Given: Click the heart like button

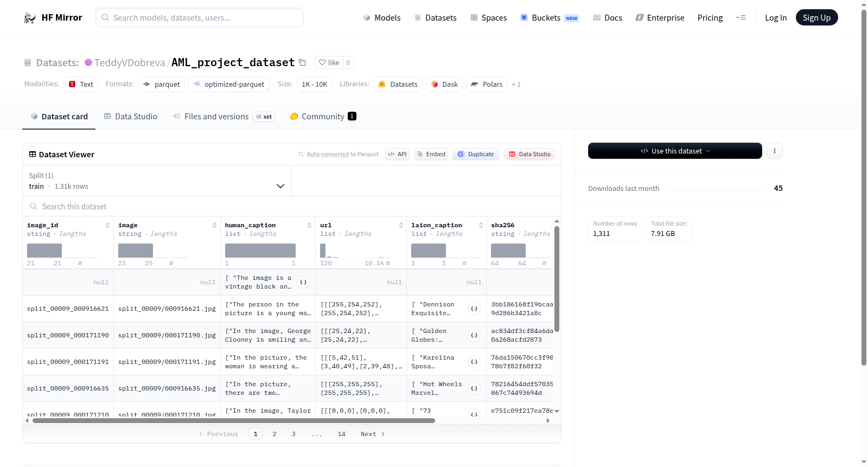Looking at the screenshot, I should (329, 62).
